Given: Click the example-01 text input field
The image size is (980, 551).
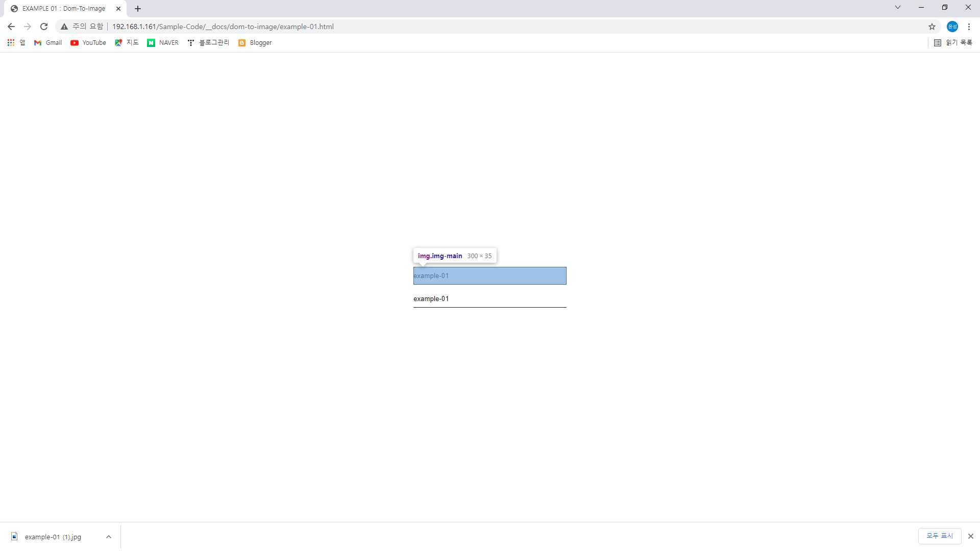Looking at the screenshot, I should coord(489,299).
